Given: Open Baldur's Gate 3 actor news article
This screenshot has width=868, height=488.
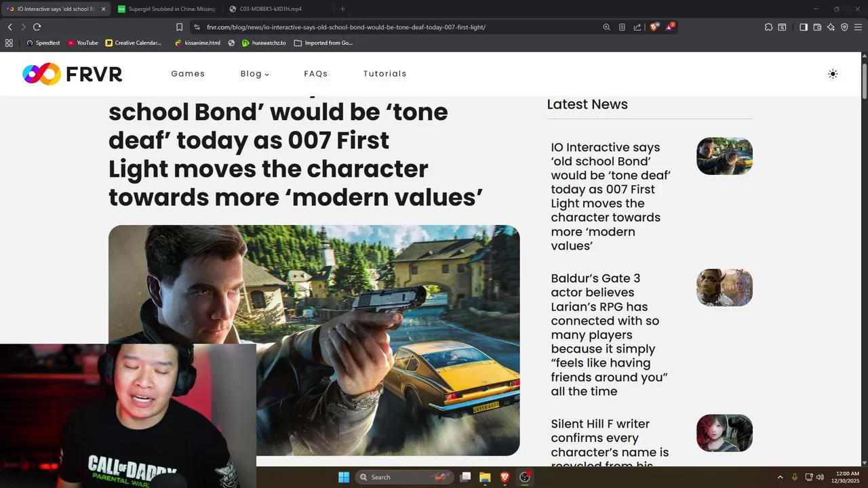Looking at the screenshot, I should point(610,335).
